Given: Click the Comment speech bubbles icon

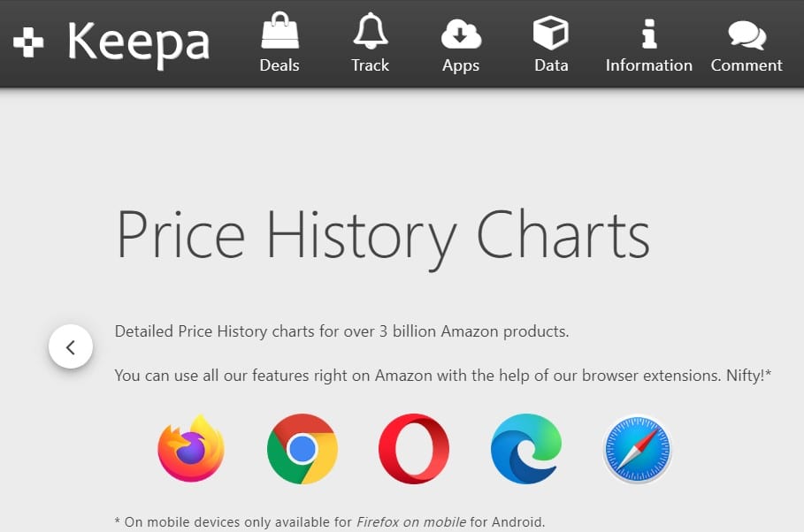Looking at the screenshot, I should 747,34.
